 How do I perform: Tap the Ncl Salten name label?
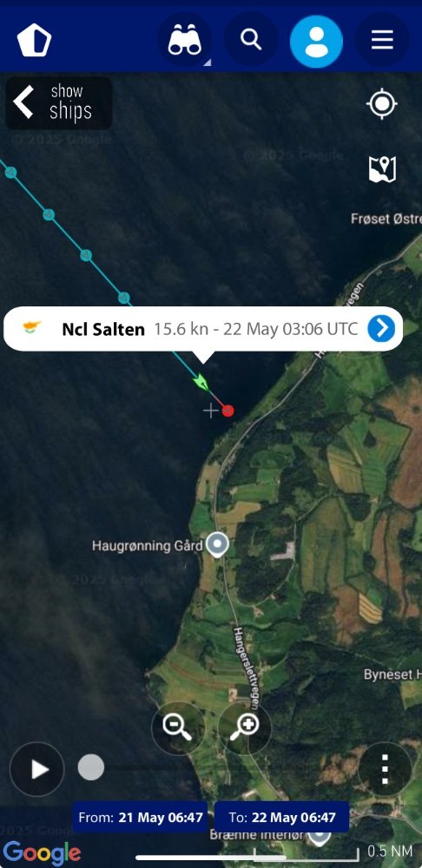click(103, 329)
